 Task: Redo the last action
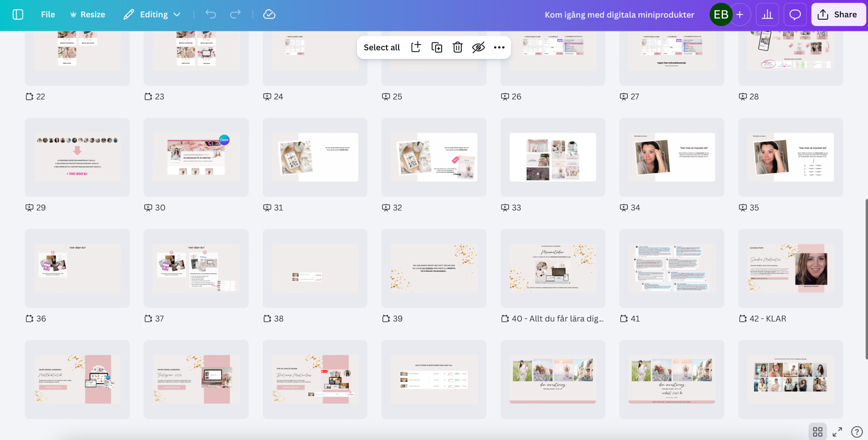(235, 15)
